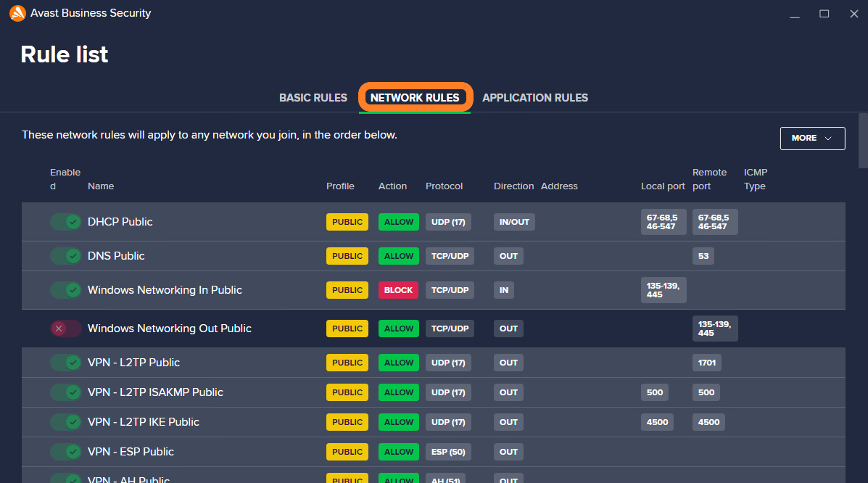
Task: Click the Remote port column header
Action: (x=710, y=179)
